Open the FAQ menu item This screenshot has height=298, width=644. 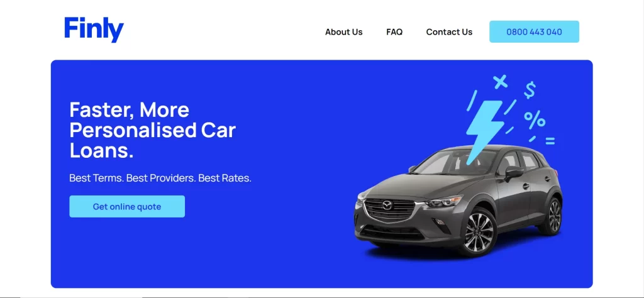[x=394, y=32]
